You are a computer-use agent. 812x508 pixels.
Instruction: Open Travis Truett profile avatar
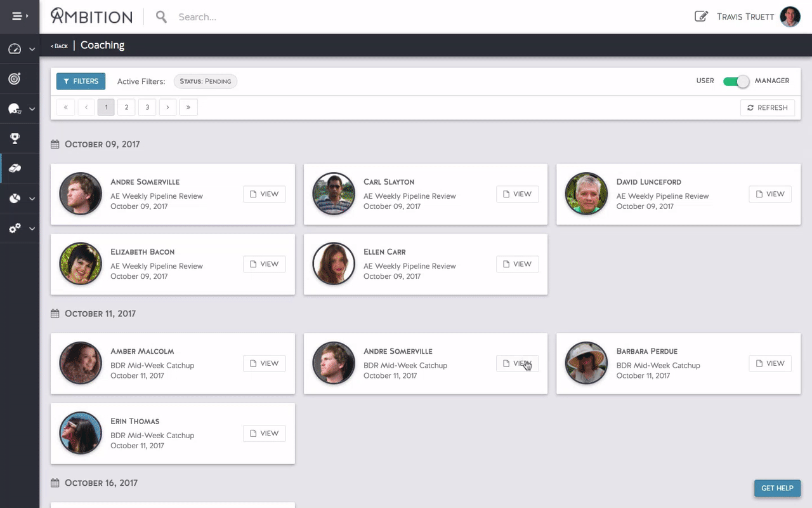coord(790,17)
